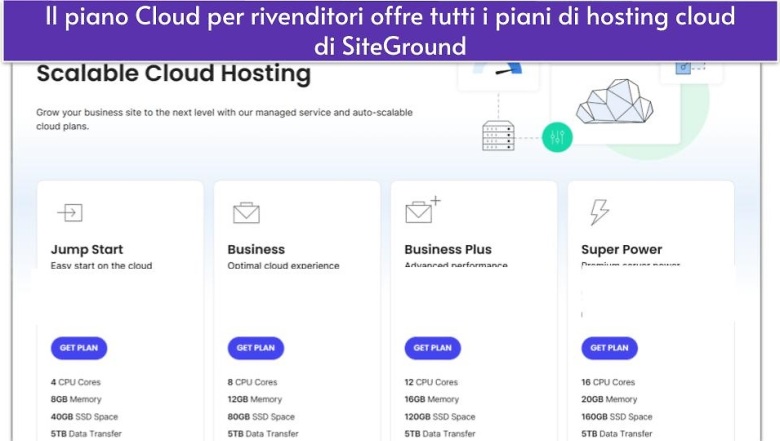This screenshot has width=780, height=441.
Task: Click '12 CPU Cores' in Business Plus
Action: point(431,382)
